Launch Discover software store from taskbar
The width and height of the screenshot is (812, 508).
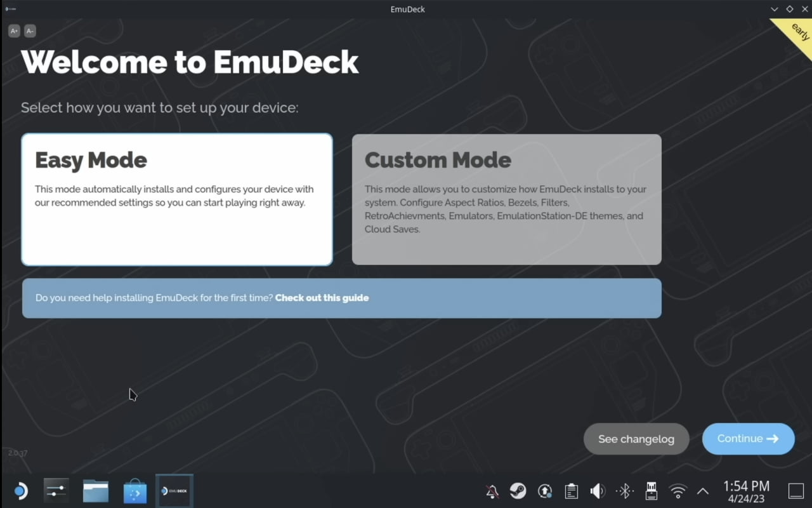[135, 491]
